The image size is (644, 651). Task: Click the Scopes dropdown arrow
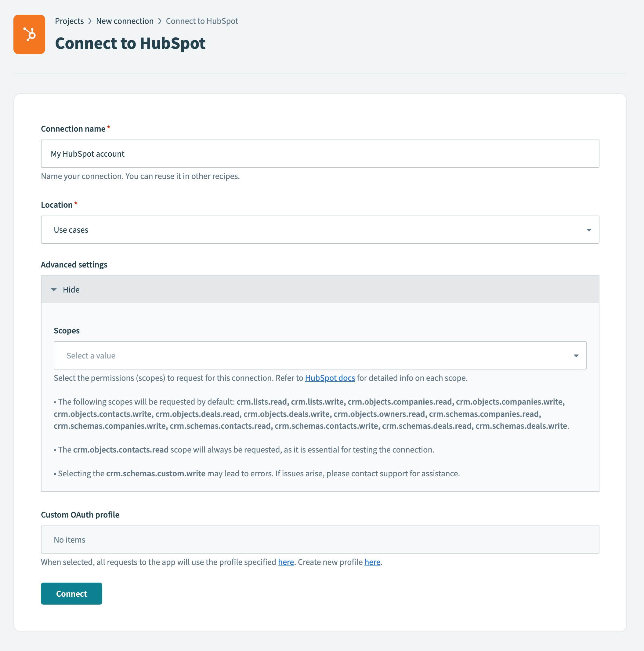click(x=576, y=355)
